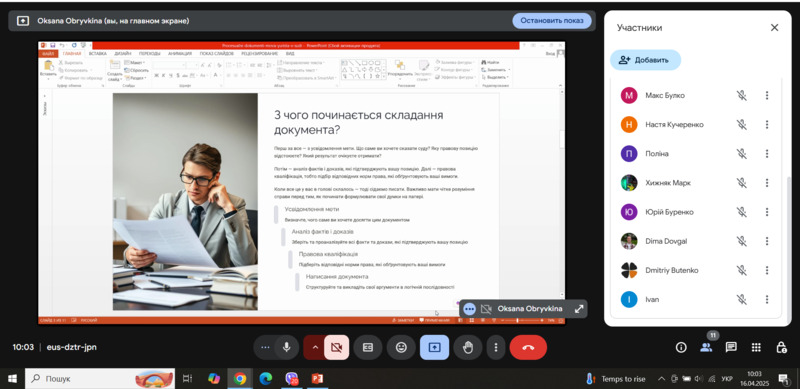This screenshot has width=800, height=389.
Task: Toggle the participants panel people icon
Action: tap(706, 348)
